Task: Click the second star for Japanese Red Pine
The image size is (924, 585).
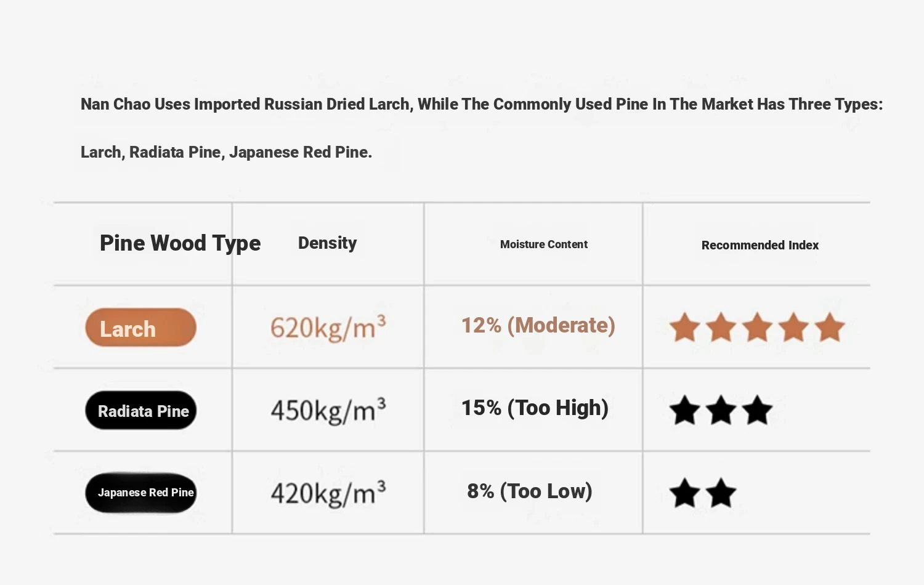Action: click(721, 493)
